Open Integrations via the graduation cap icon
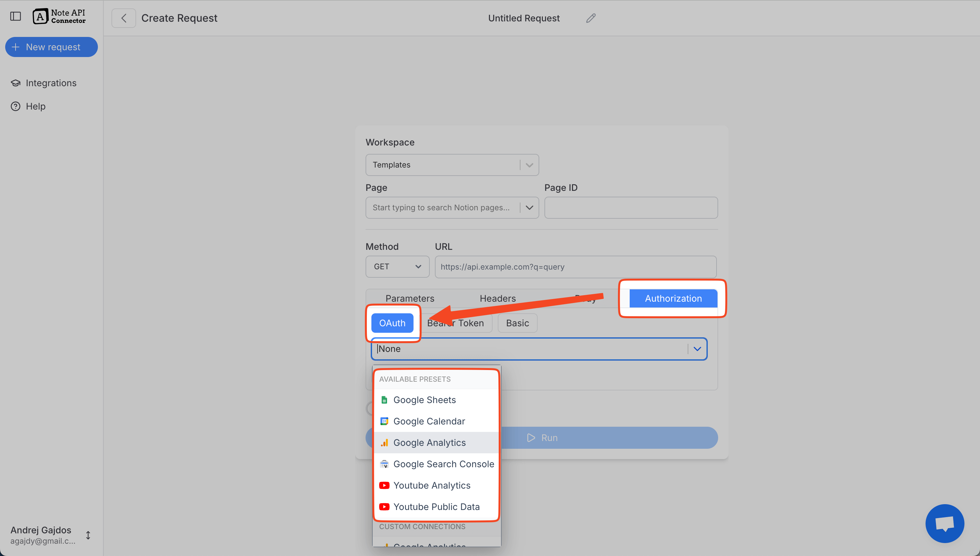 [15, 83]
